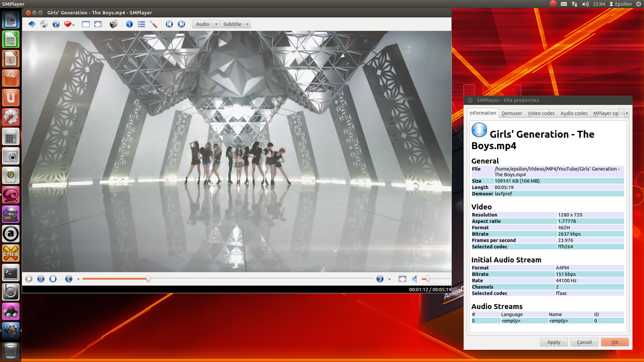Viewport: 644px width, 362px height.
Task: Open the calculator launcher icon
Action: coord(11,137)
